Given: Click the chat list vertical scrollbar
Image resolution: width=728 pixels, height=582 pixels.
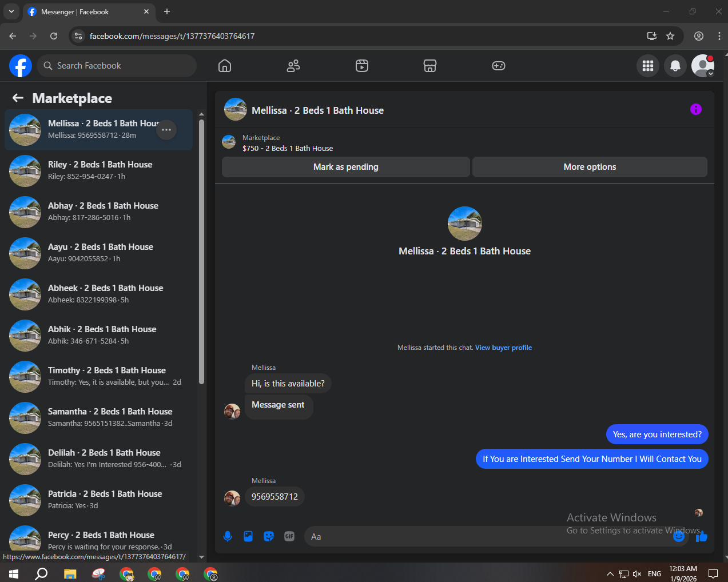Looking at the screenshot, I should (201, 252).
